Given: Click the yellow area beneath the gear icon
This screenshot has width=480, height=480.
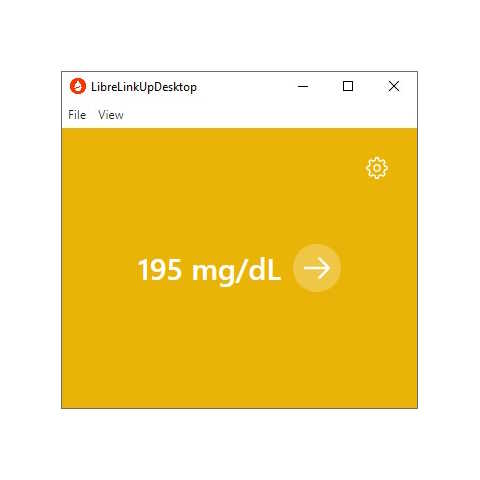Looking at the screenshot, I should pyautogui.click(x=377, y=213).
